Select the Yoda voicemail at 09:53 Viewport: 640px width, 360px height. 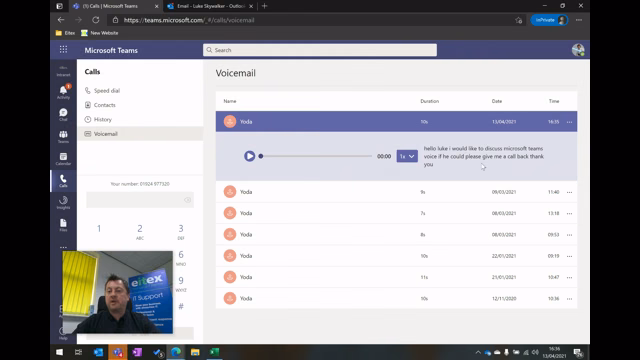396,235
